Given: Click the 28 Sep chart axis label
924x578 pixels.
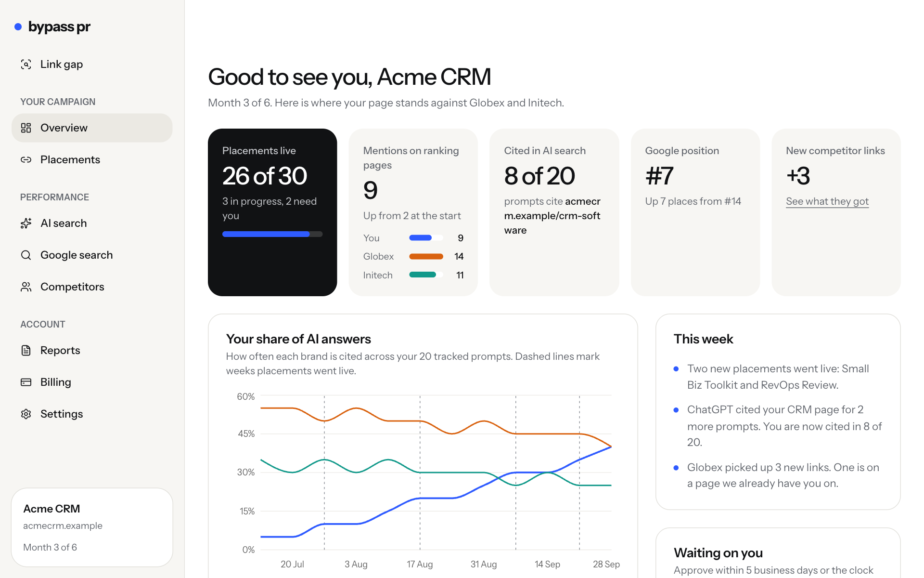Looking at the screenshot, I should 606,564.
